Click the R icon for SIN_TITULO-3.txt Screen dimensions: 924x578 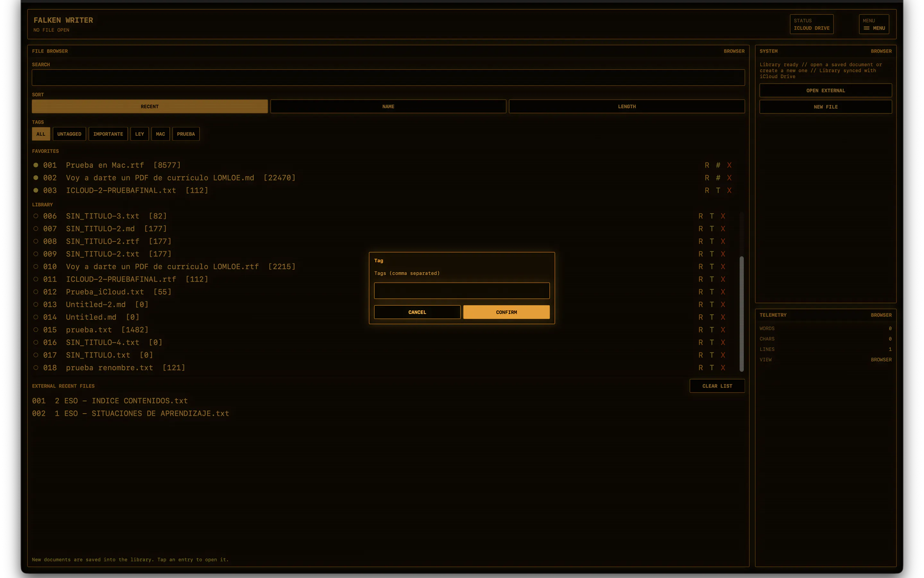701,216
